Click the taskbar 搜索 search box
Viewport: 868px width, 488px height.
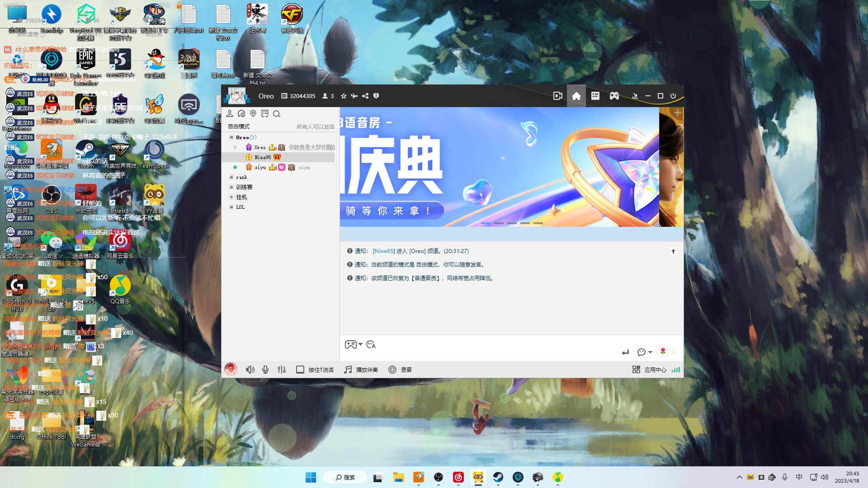tap(345, 477)
